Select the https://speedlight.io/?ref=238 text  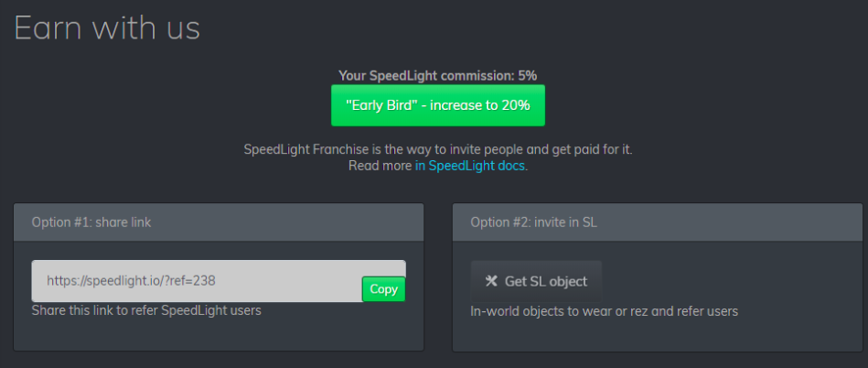(131, 281)
